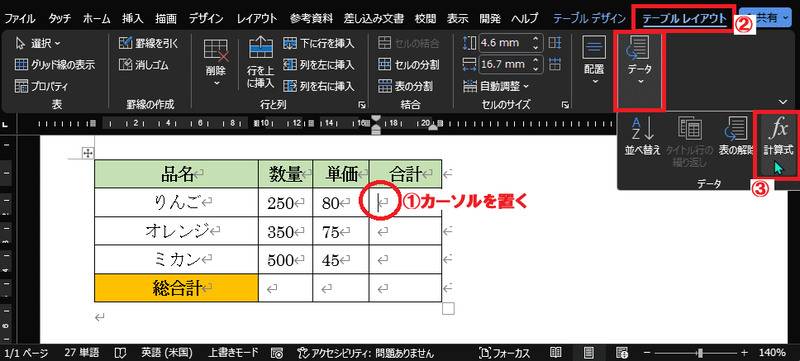Screen dimensions: 800x361
Task: Click distribute rows evenly icon
Action: (x=555, y=43)
